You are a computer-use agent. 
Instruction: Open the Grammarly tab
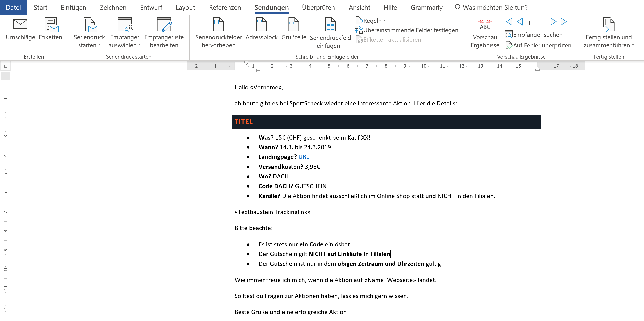click(x=426, y=7)
